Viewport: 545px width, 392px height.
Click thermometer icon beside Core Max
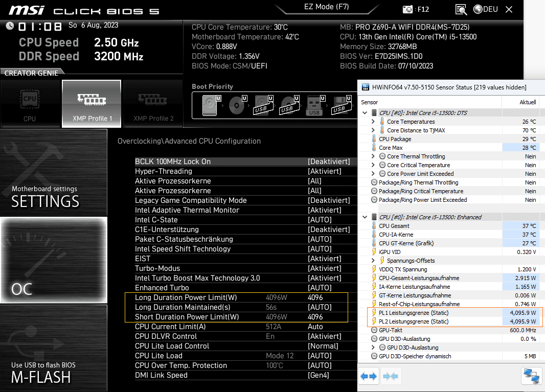pos(374,147)
